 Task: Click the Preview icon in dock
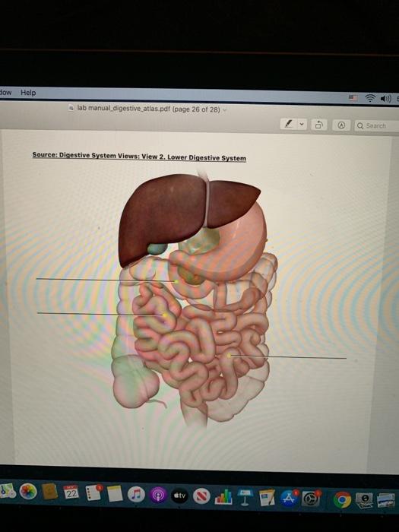pos(386,500)
